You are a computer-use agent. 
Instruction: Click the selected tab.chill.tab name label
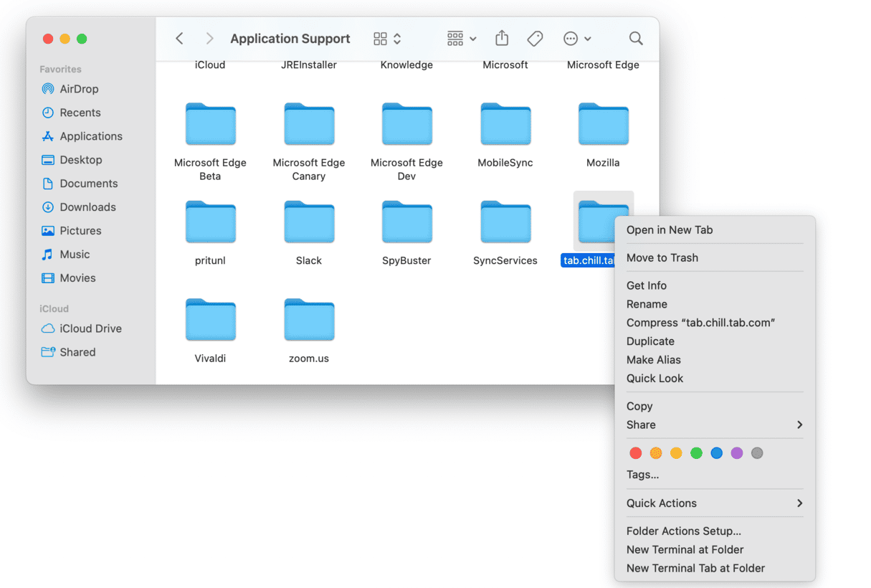[x=588, y=260]
